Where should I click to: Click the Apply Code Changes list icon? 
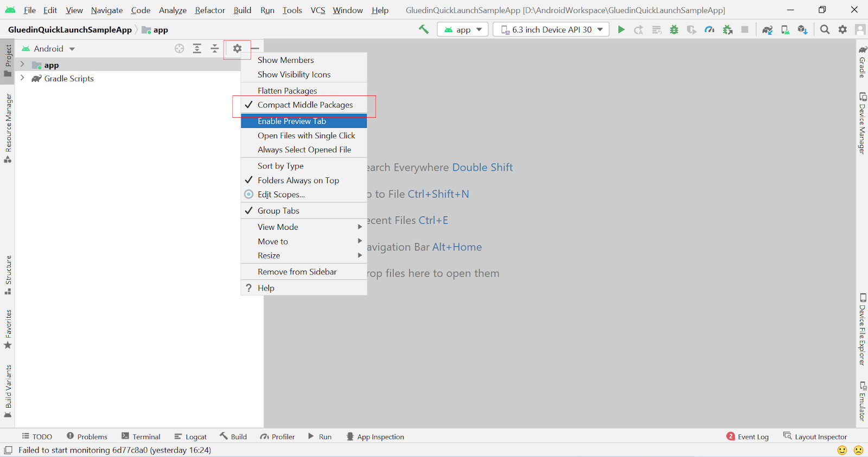656,29
